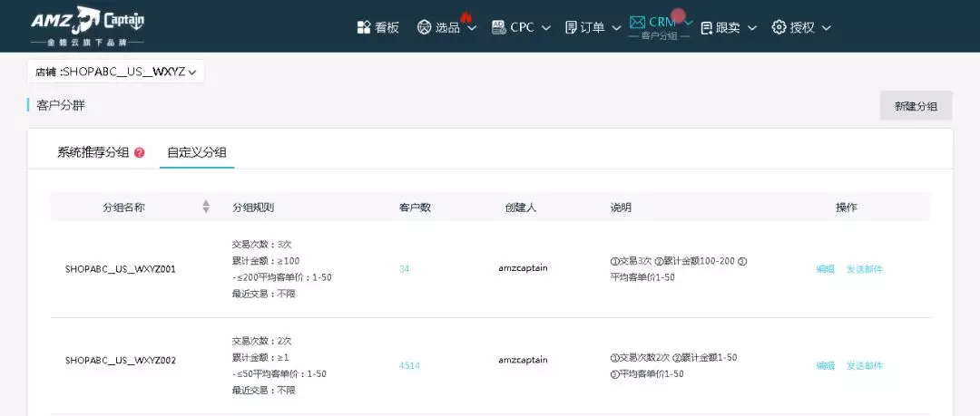This screenshot has width=980, height=416.
Task: Click the 看板 dashboard icon
Action: 364,27
